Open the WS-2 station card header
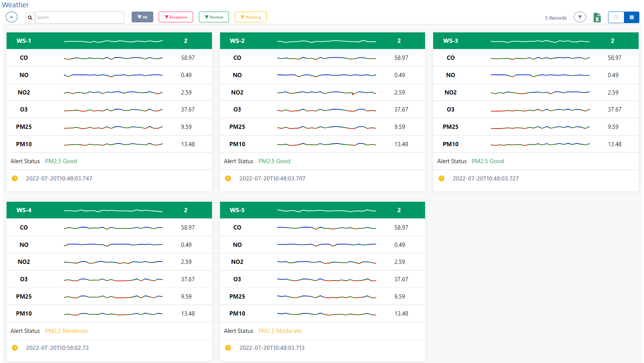The width and height of the screenshot is (644, 363). pyautogui.click(x=237, y=41)
